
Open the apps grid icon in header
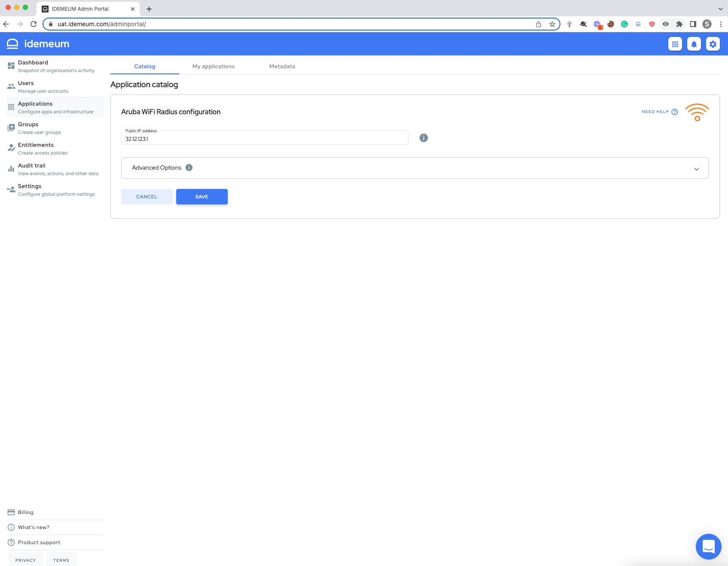click(675, 44)
